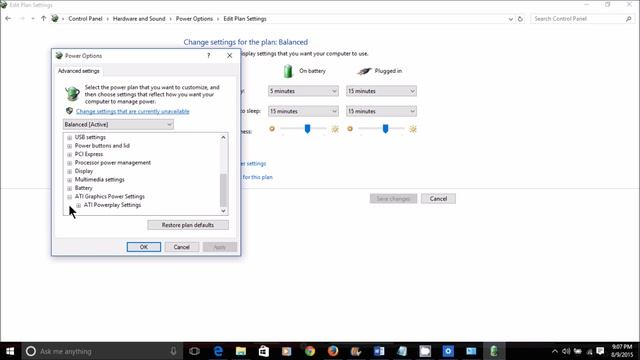Image resolution: width=640 pixels, height=360 pixels.
Task: Click Change settings that are currently unavailable
Action: pos(133,111)
